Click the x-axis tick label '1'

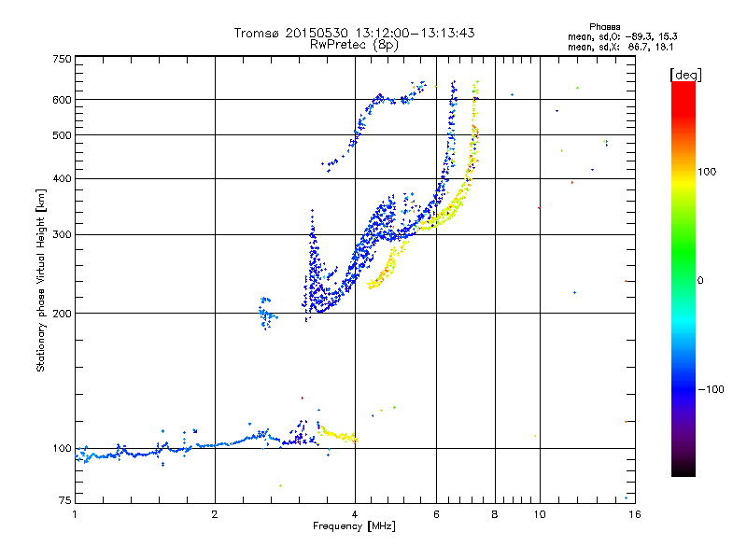click(75, 514)
